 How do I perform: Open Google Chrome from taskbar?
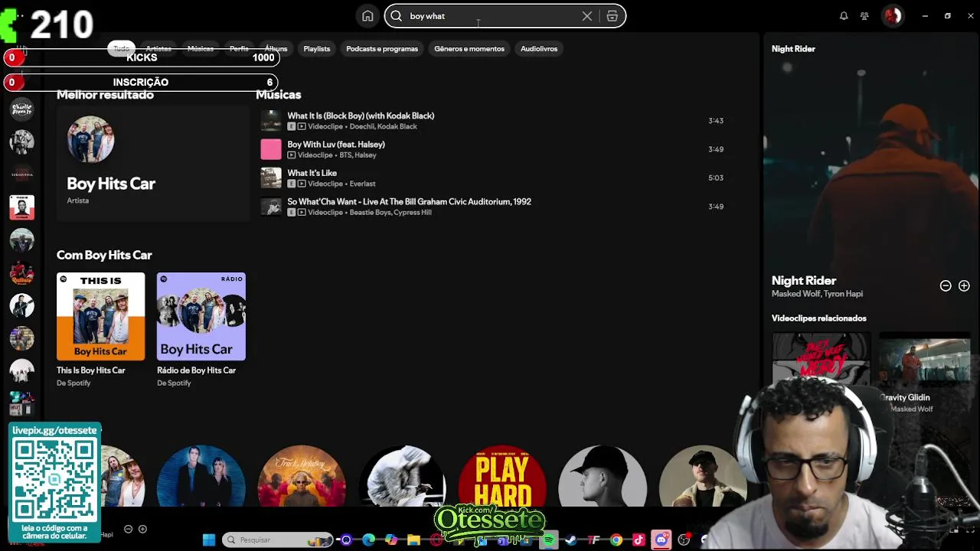616,540
